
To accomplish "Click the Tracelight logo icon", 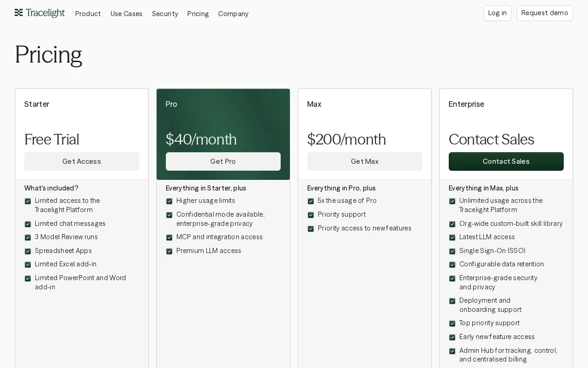I will [18, 12].
